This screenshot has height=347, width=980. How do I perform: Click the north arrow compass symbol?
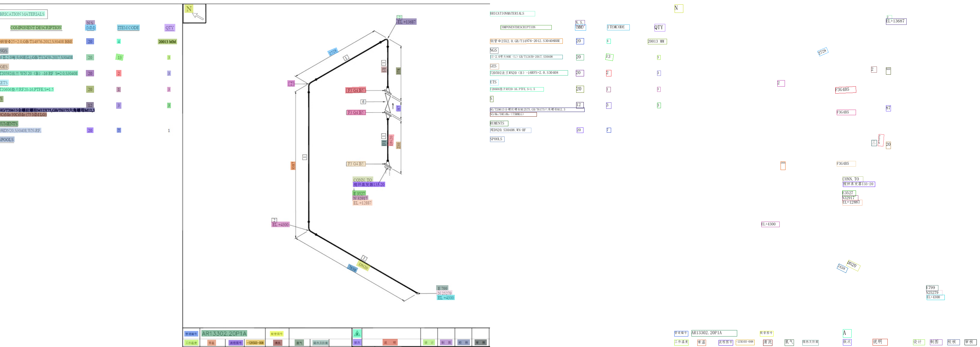coord(198,16)
